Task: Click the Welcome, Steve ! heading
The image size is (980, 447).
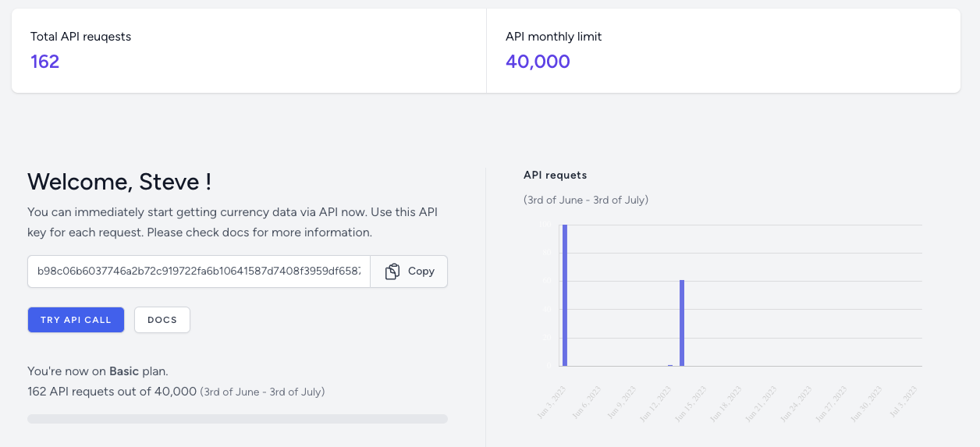Action: click(x=119, y=182)
